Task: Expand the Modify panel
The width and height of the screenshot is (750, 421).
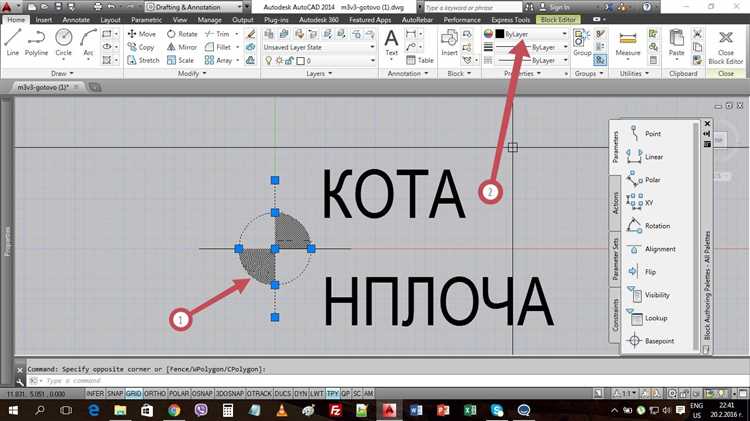Action: point(192,73)
